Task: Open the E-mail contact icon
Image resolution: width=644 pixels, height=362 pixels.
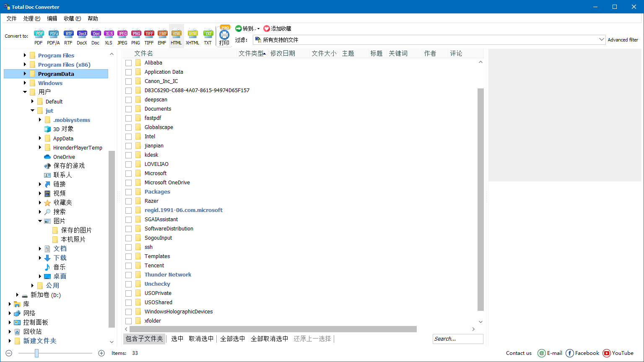Action: pos(542,353)
